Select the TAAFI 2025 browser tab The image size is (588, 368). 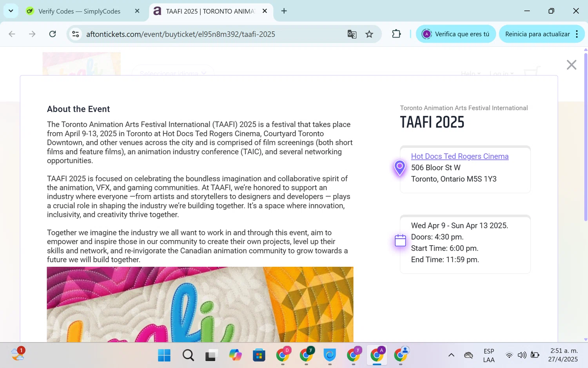210,11
